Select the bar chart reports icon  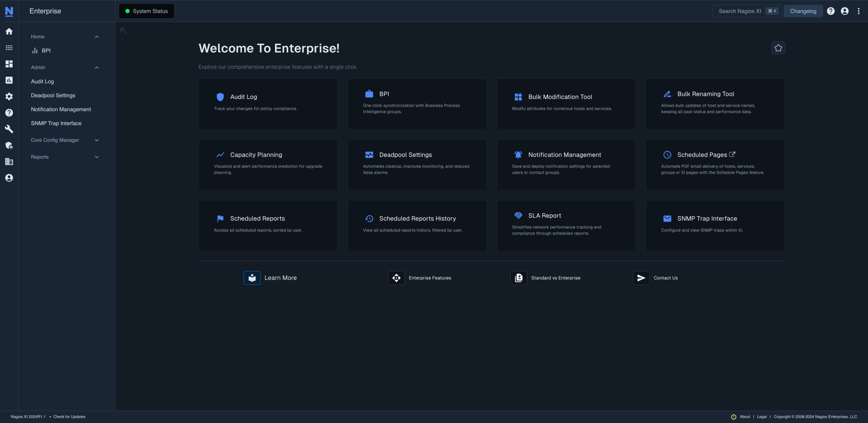tap(9, 80)
